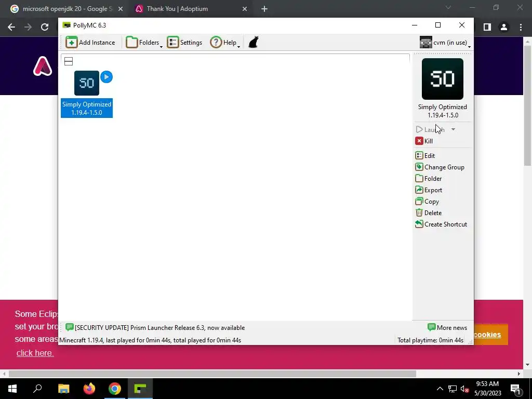Viewport: 532px width, 399px height.
Task: Close the Adoptium browser tab
Action: pos(245,9)
